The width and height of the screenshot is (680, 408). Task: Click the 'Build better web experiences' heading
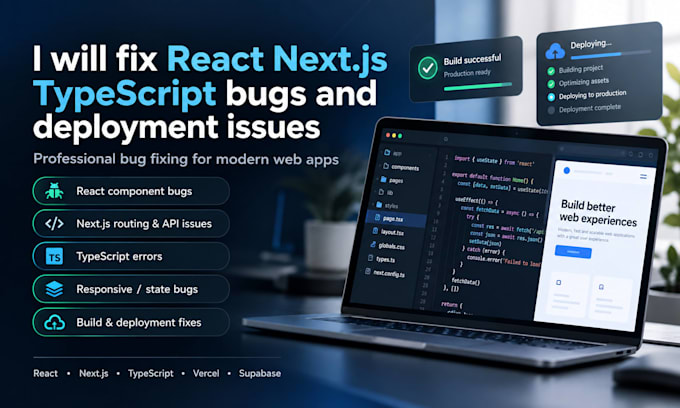pos(598,213)
